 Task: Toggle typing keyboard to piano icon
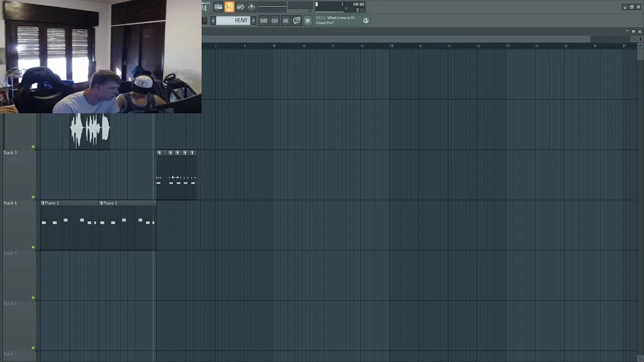pos(218,7)
